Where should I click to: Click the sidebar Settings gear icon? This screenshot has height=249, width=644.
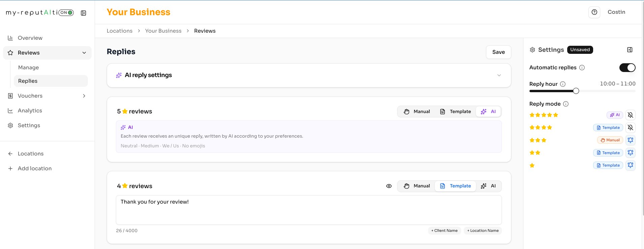(10, 126)
